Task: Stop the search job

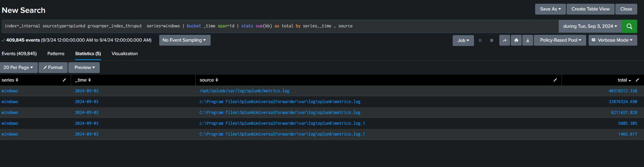Action: (x=492, y=40)
